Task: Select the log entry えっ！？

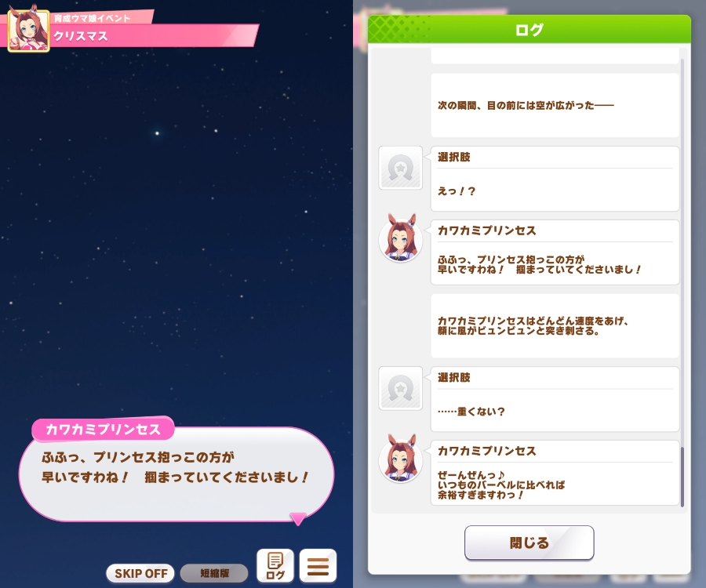Action: (555, 179)
